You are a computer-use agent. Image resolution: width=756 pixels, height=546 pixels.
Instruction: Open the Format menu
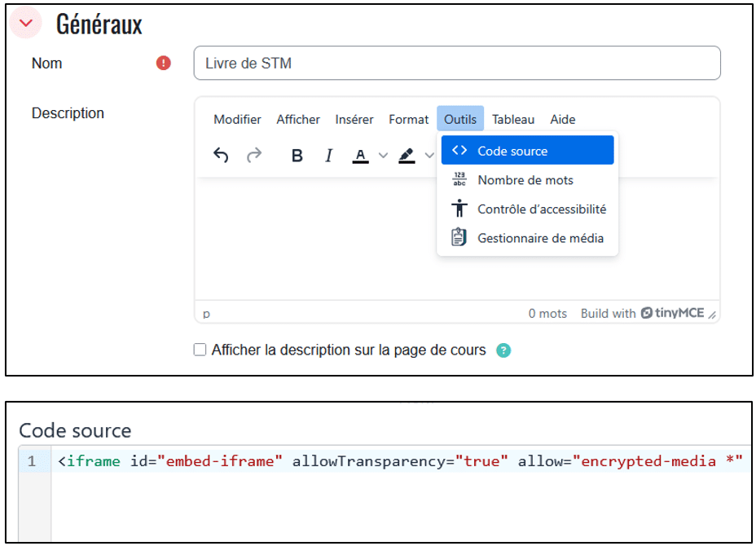408,119
